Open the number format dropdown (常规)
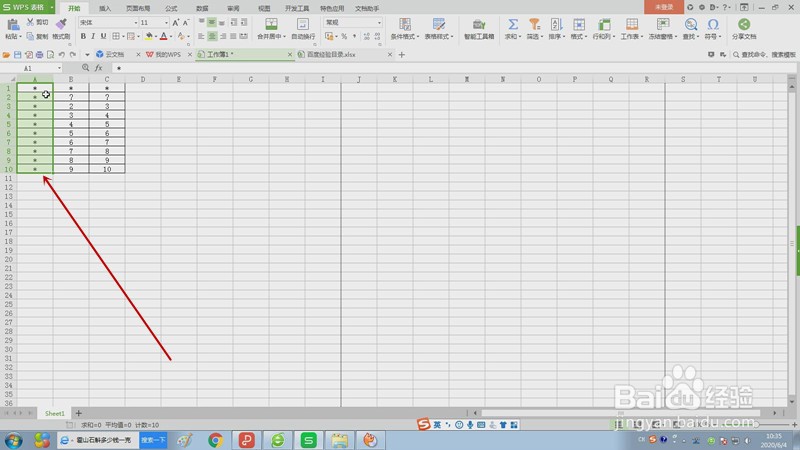Screen dimensions: 800x450 [379, 22]
